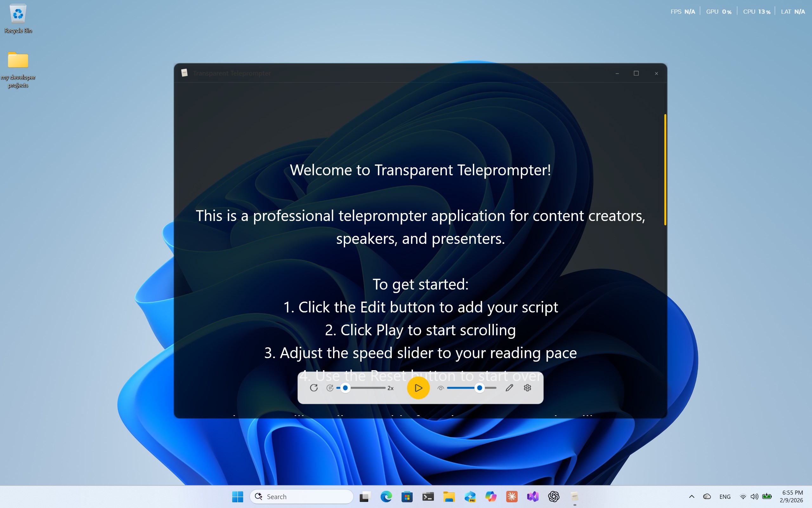Open the clock showing 6:55 PM

coord(792,497)
